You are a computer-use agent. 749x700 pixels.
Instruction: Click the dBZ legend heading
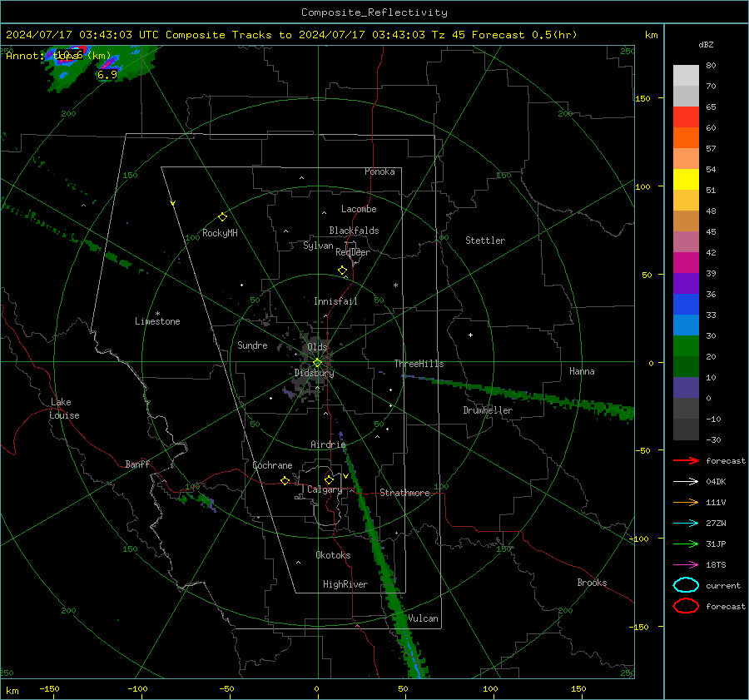(x=706, y=45)
